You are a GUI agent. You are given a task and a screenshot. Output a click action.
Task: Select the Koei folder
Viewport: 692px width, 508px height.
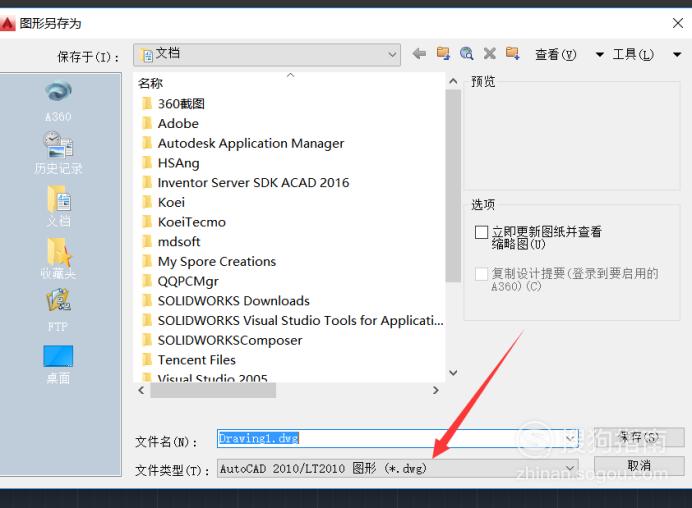pyautogui.click(x=163, y=202)
